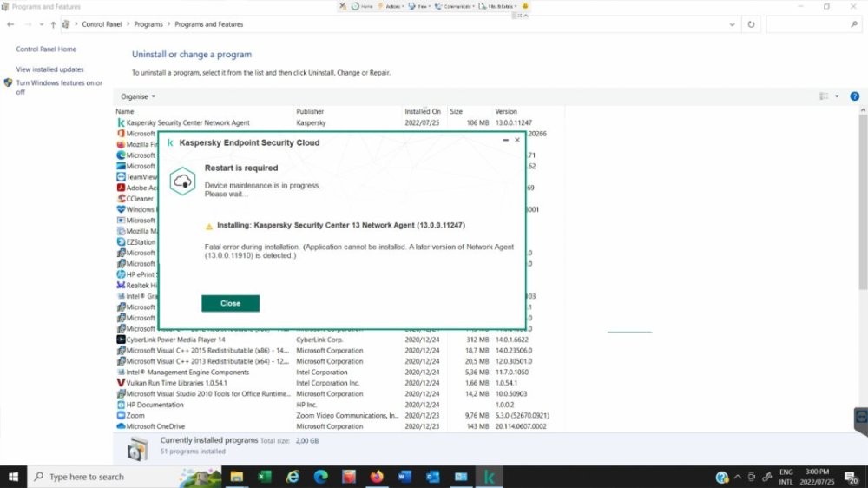The height and width of the screenshot is (488, 868).
Task: Click the blue help icon
Action: coord(855,96)
